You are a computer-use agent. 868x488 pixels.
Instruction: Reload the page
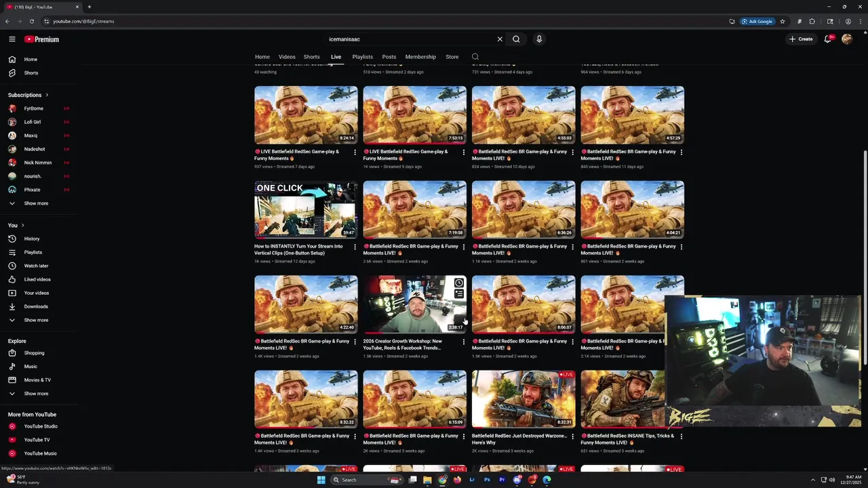[31, 21]
